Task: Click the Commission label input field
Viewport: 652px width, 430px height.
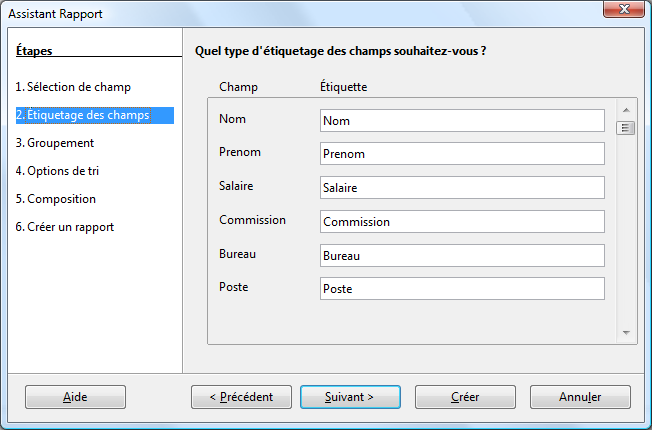Action: point(462,222)
